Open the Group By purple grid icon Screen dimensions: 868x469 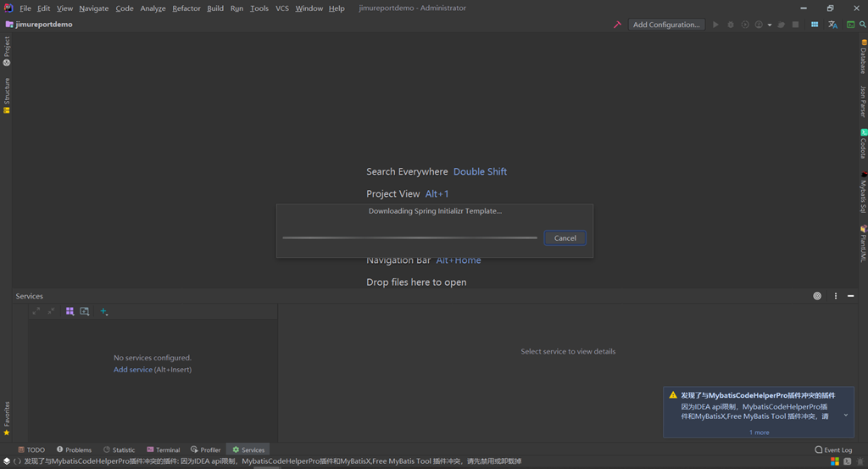(x=70, y=311)
